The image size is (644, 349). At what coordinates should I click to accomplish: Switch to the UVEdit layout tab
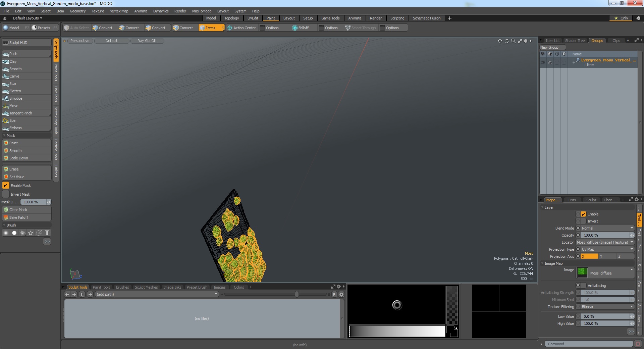pos(253,18)
